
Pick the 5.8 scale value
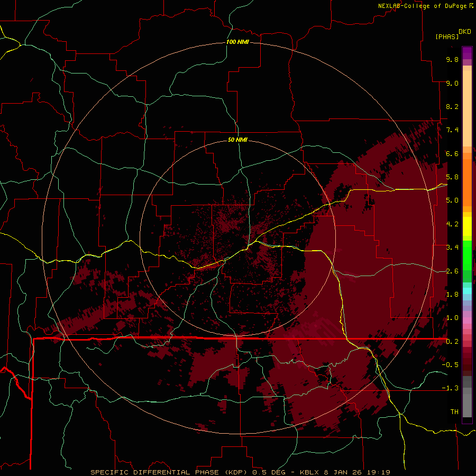pos(452,177)
